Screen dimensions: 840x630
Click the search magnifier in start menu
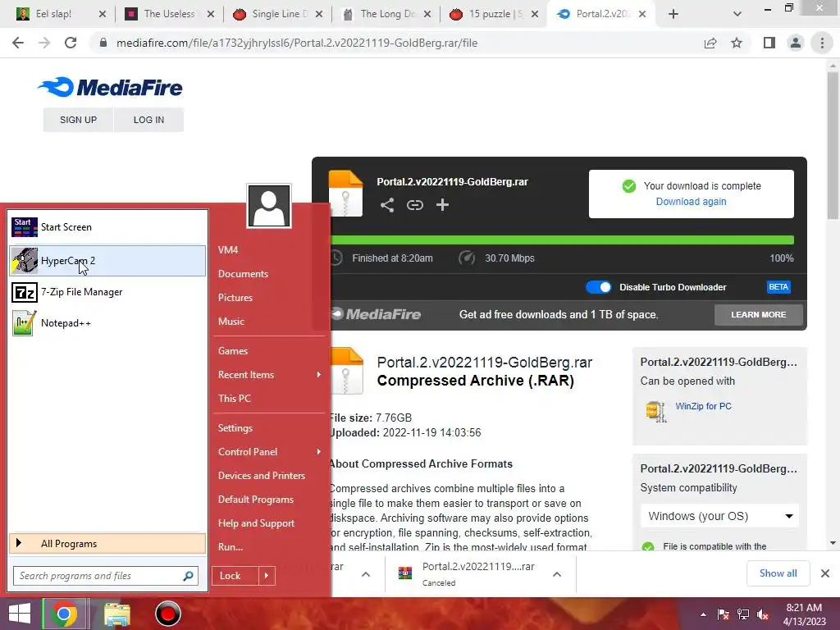point(188,576)
